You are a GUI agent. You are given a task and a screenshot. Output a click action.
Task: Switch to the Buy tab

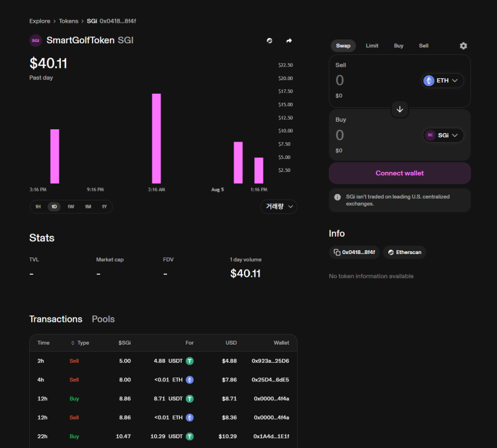(399, 46)
